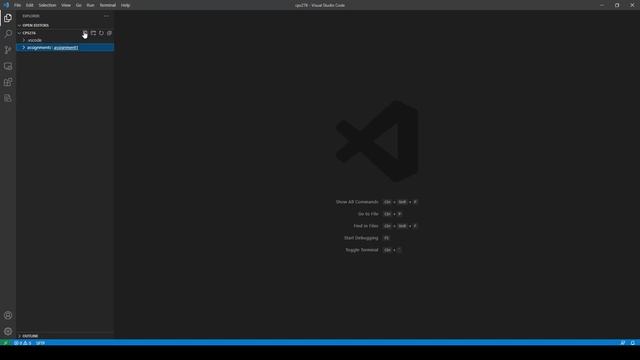Collapse all folders in explorer

(109, 33)
